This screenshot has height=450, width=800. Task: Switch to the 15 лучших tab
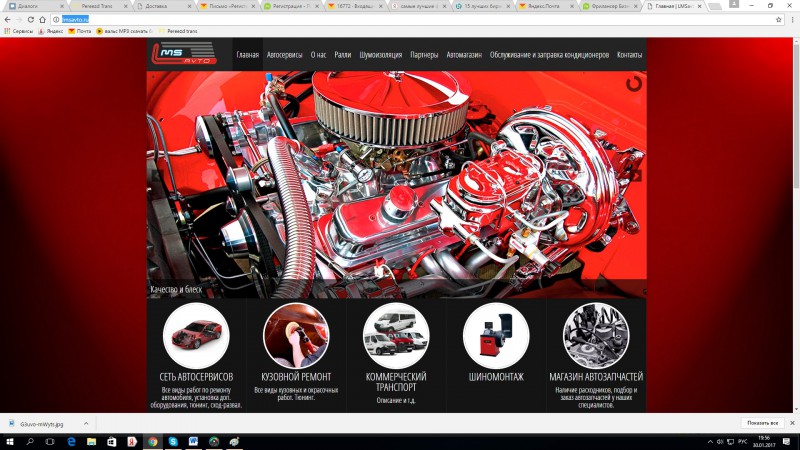[x=482, y=6]
